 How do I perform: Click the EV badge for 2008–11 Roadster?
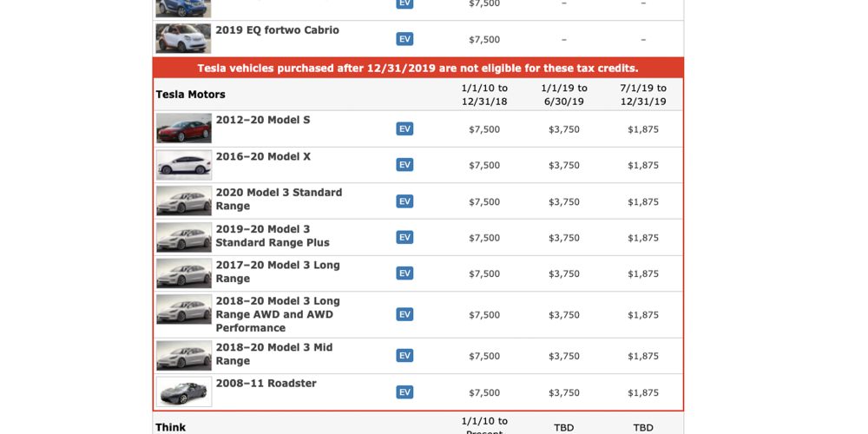pyautogui.click(x=404, y=392)
